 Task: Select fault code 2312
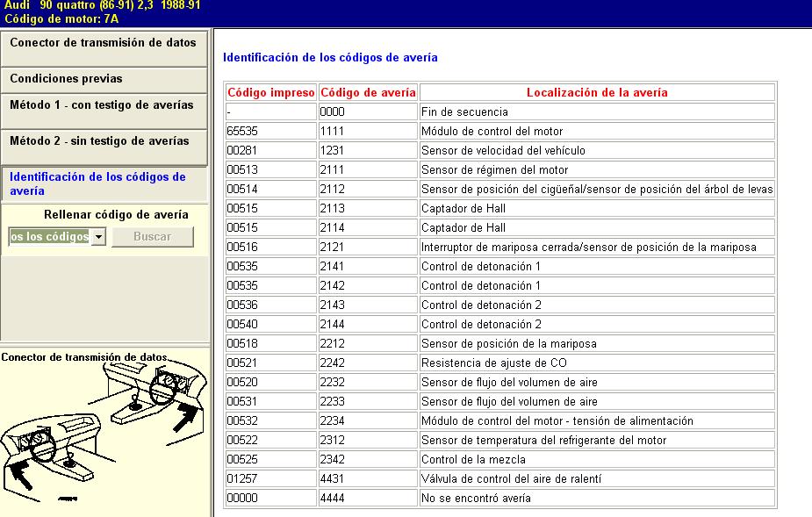point(368,441)
